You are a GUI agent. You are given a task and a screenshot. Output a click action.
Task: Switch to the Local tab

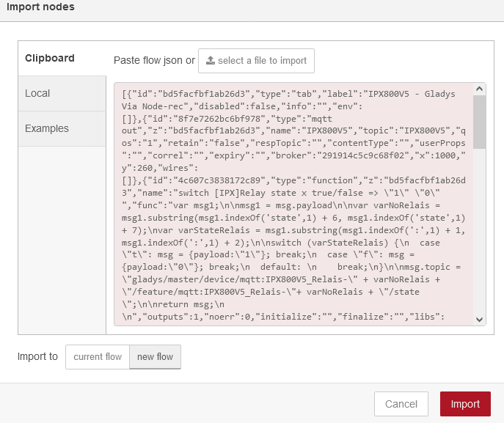62,93
